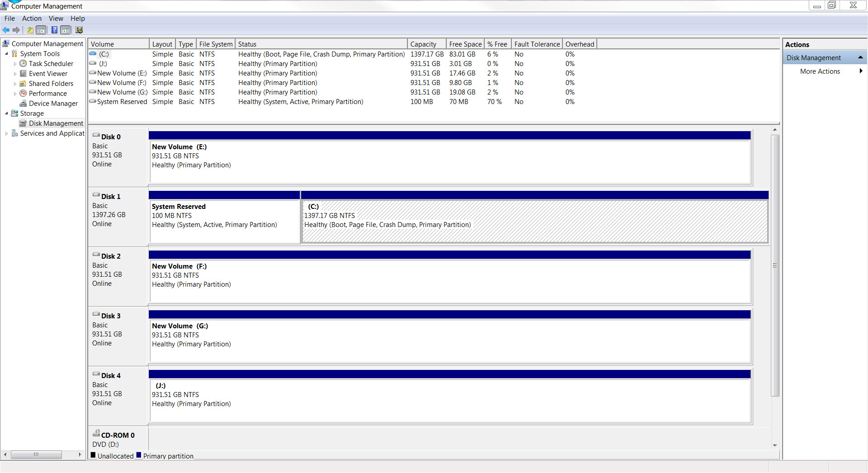The height and width of the screenshot is (473, 868).
Task: Expand the Event Viewer node
Action: (15, 74)
